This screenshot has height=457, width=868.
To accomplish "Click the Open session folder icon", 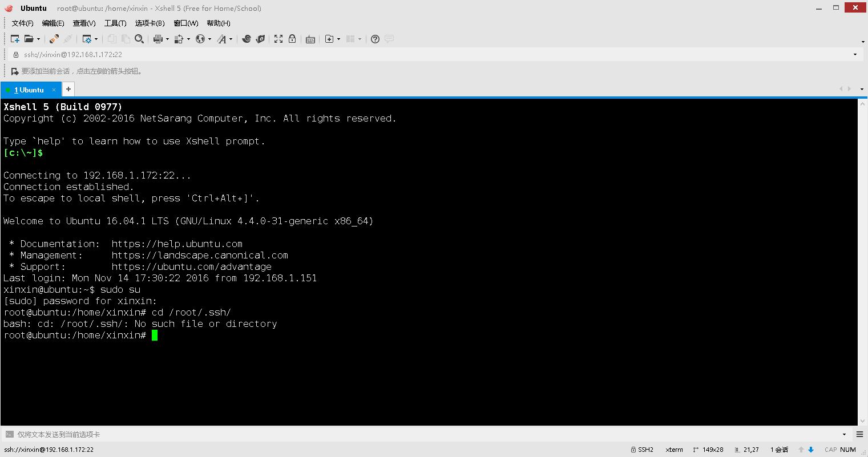I will tap(29, 39).
